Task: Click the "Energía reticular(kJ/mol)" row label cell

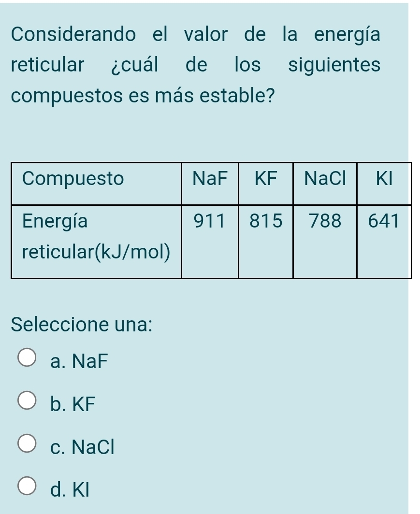Action: [x=96, y=236]
